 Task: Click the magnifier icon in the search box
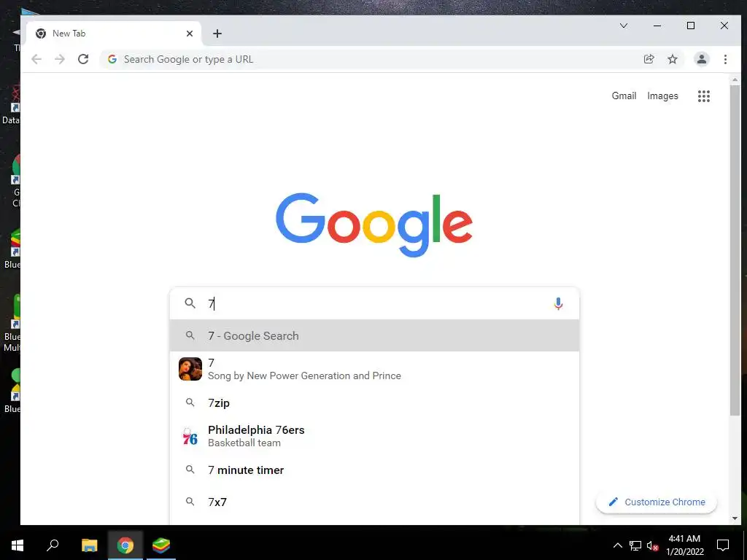click(x=190, y=303)
